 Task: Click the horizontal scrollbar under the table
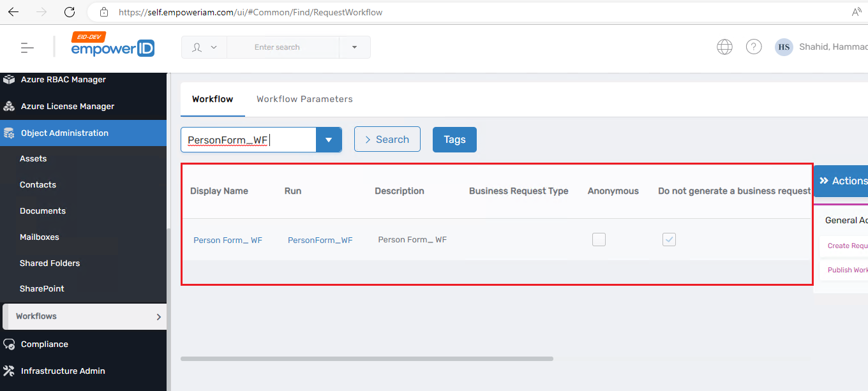coord(367,358)
